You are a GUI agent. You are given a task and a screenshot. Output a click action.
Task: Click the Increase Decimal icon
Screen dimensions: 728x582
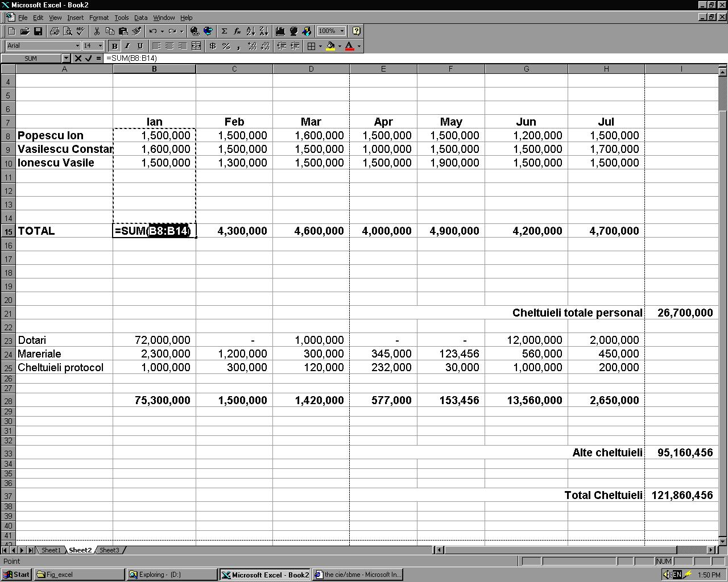pos(252,46)
